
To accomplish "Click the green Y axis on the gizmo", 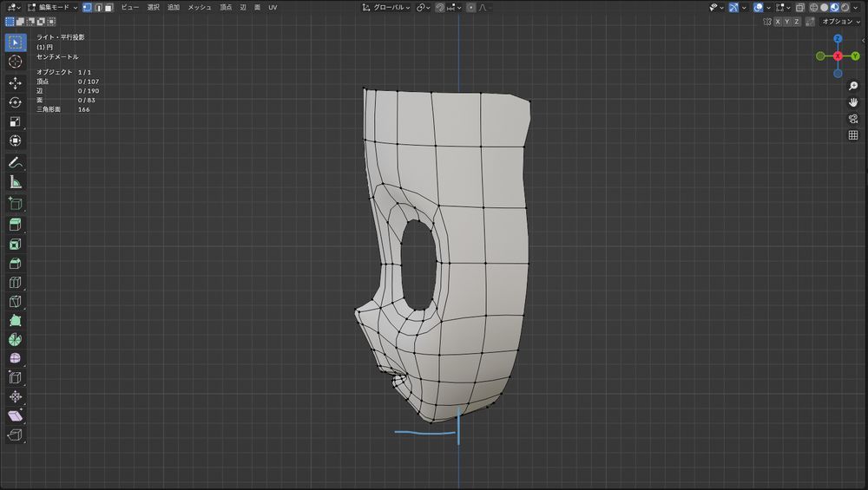I will pos(855,56).
